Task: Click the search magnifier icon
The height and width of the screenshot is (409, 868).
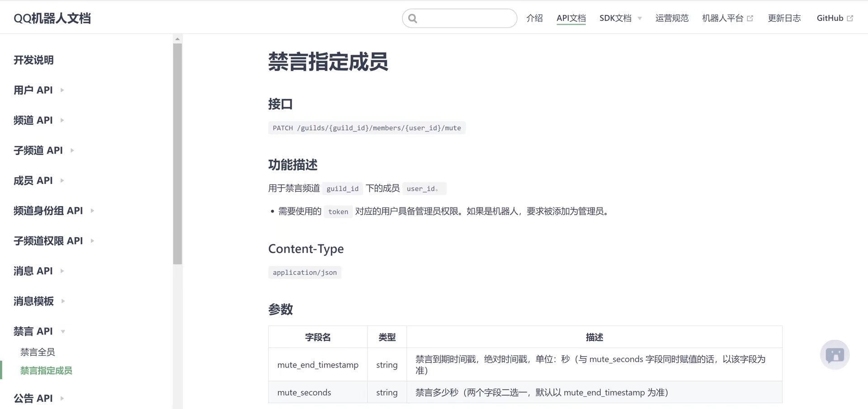Action: click(412, 18)
